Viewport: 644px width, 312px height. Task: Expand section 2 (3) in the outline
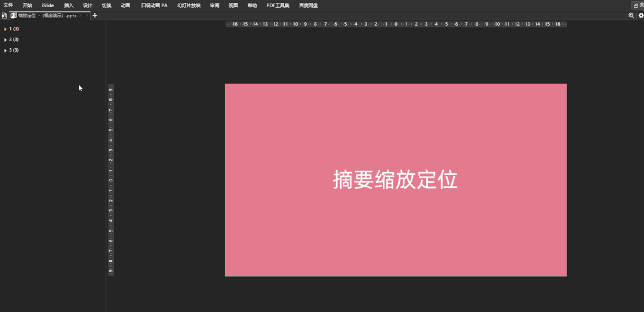[5, 40]
